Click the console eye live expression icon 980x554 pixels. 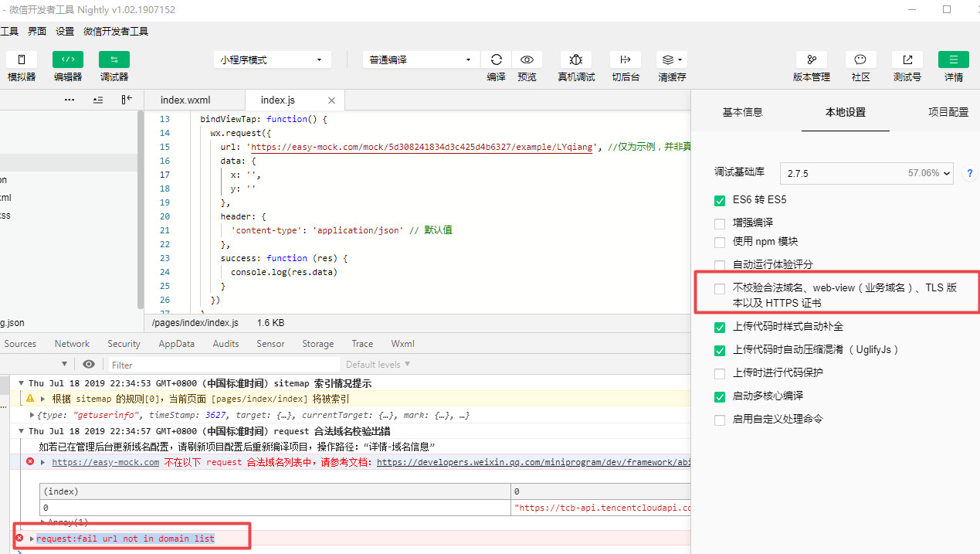89,364
